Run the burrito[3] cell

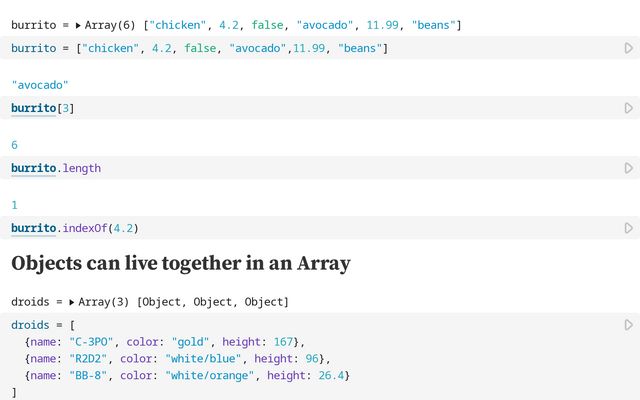click(x=628, y=108)
